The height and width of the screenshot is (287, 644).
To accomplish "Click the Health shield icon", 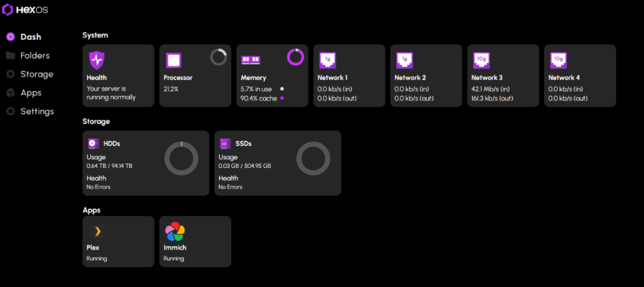I will coord(96,60).
